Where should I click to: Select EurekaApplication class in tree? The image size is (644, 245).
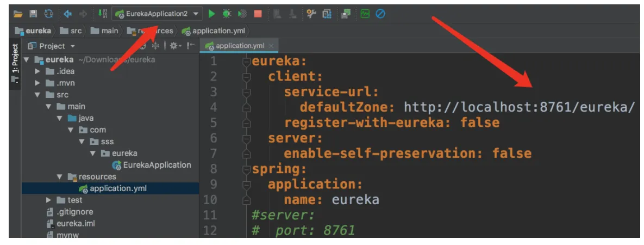[152, 165]
